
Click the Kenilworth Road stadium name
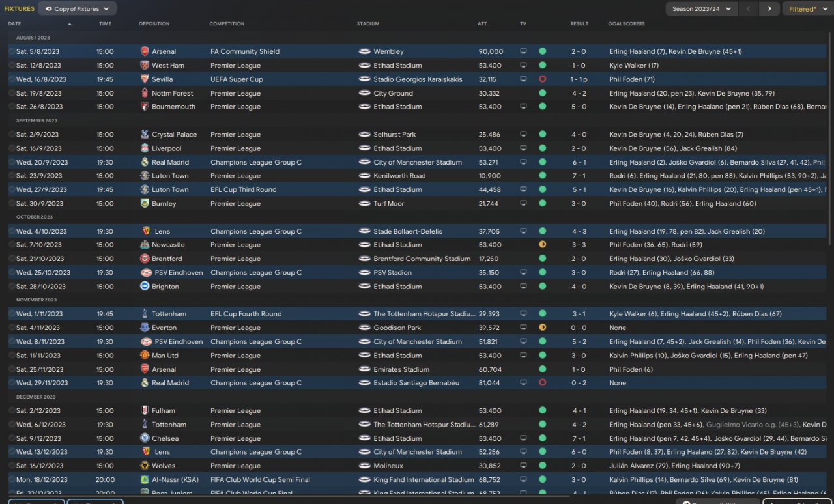pyautogui.click(x=399, y=176)
